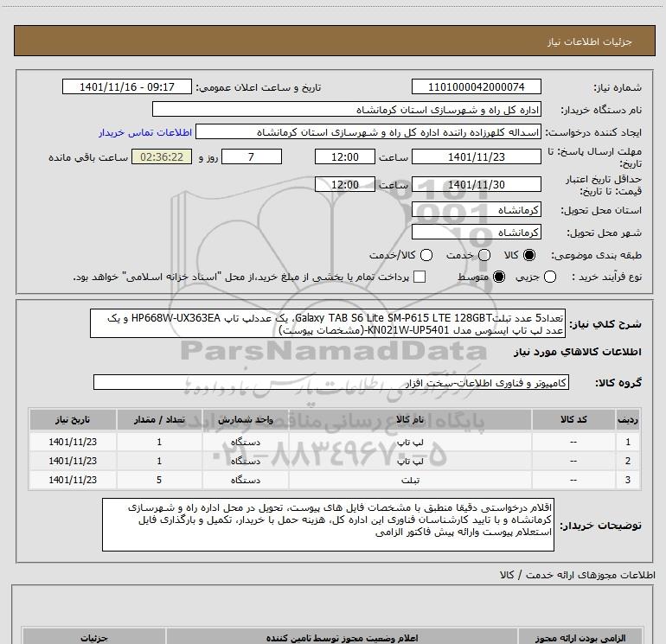Click the announcement date field 1401/11/16 - 09:17

tap(127, 86)
